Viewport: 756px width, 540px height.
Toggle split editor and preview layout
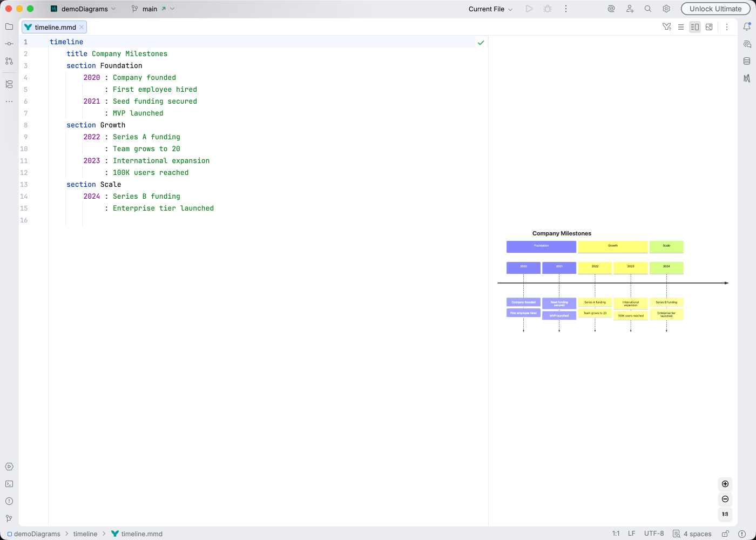(x=695, y=26)
